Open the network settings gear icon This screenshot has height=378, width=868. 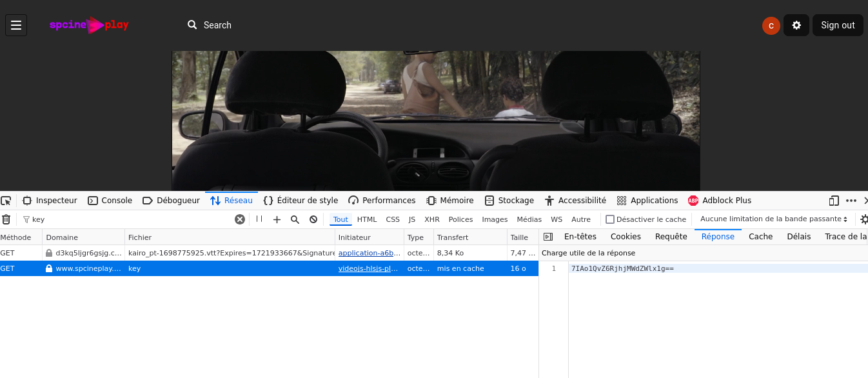(x=864, y=219)
